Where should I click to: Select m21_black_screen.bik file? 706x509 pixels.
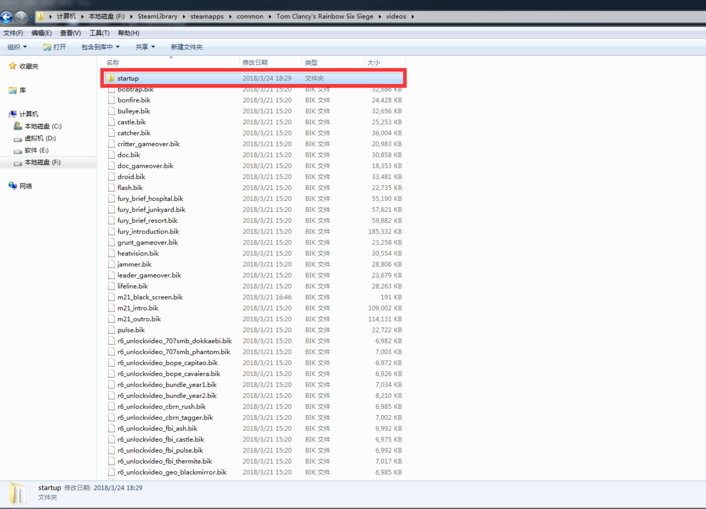255,297
